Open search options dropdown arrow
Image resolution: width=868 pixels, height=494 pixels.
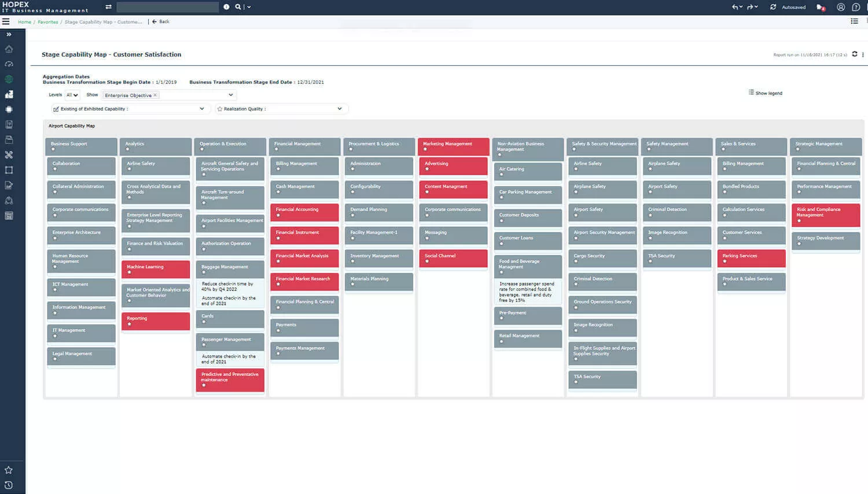tap(249, 7)
